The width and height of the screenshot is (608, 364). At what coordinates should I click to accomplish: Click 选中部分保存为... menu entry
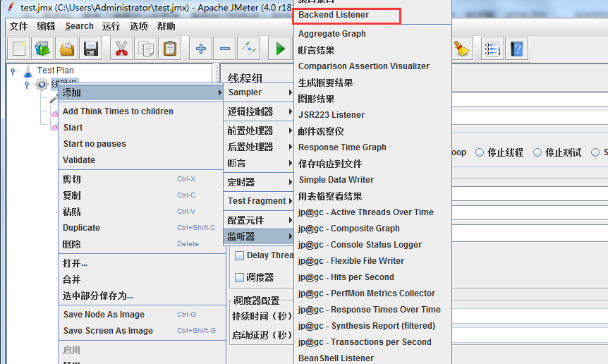tap(142, 296)
